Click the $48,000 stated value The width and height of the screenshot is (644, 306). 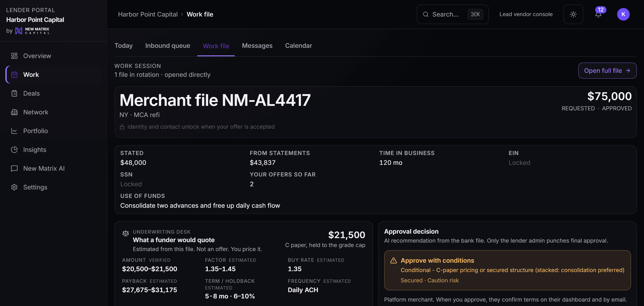point(133,163)
